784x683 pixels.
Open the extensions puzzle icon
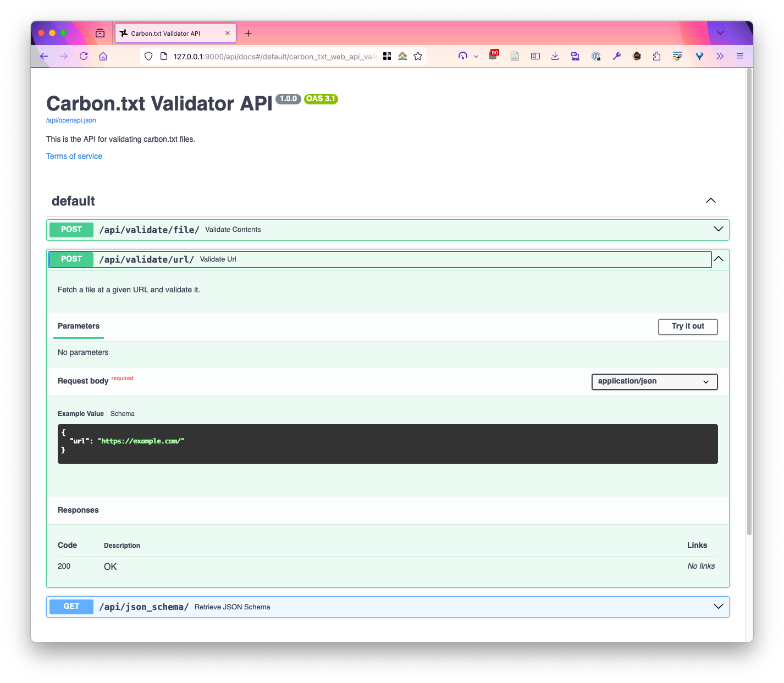coord(656,56)
